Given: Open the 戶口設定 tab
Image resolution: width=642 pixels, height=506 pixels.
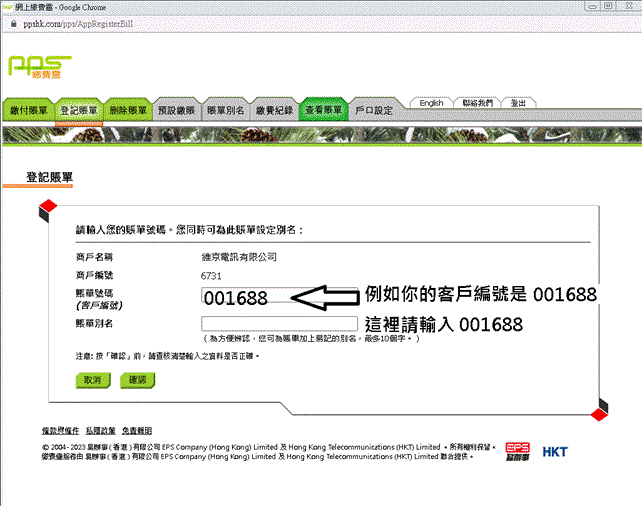Looking at the screenshot, I should pyautogui.click(x=374, y=109).
